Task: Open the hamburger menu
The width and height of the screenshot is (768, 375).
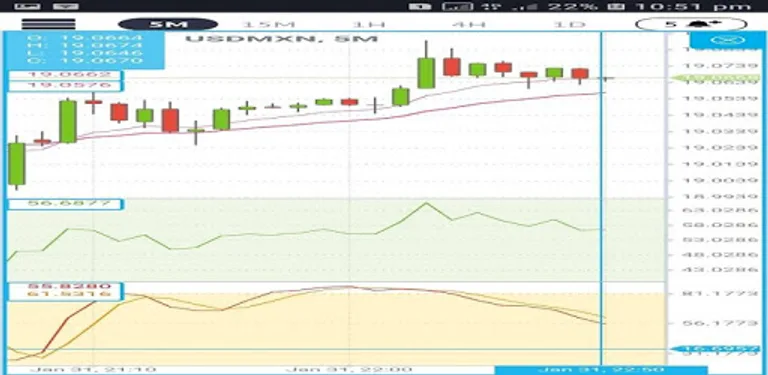Action: [48, 24]
